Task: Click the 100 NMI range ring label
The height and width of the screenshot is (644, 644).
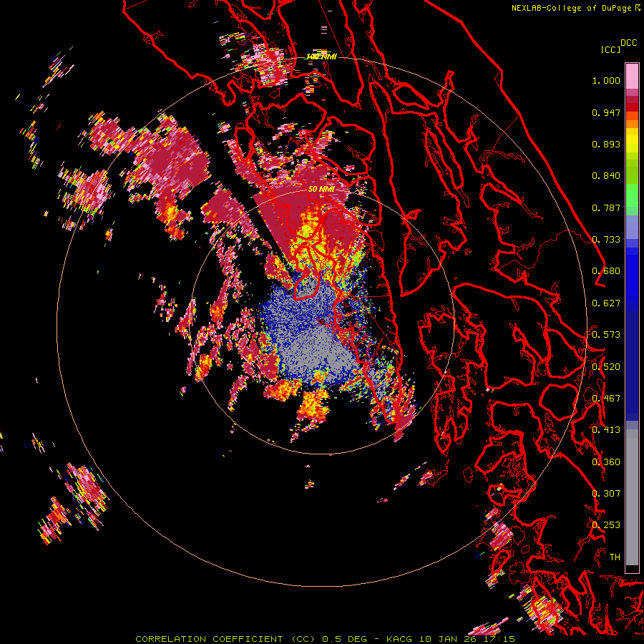Action: coord(321,57)
